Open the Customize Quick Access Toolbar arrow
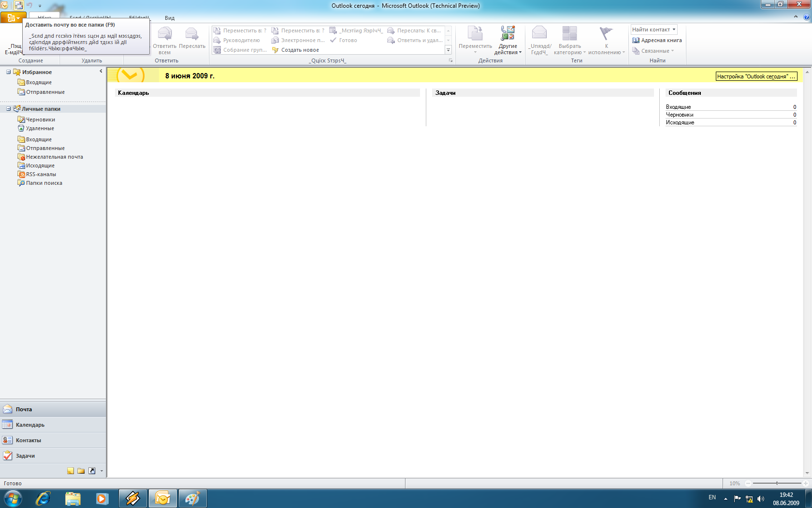The image size is (812, 508). coord(40,6)
